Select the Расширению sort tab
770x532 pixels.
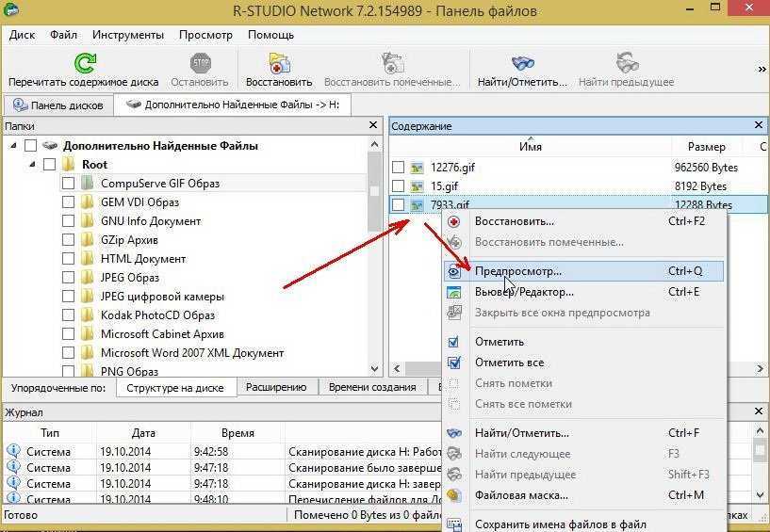point(276,387)
